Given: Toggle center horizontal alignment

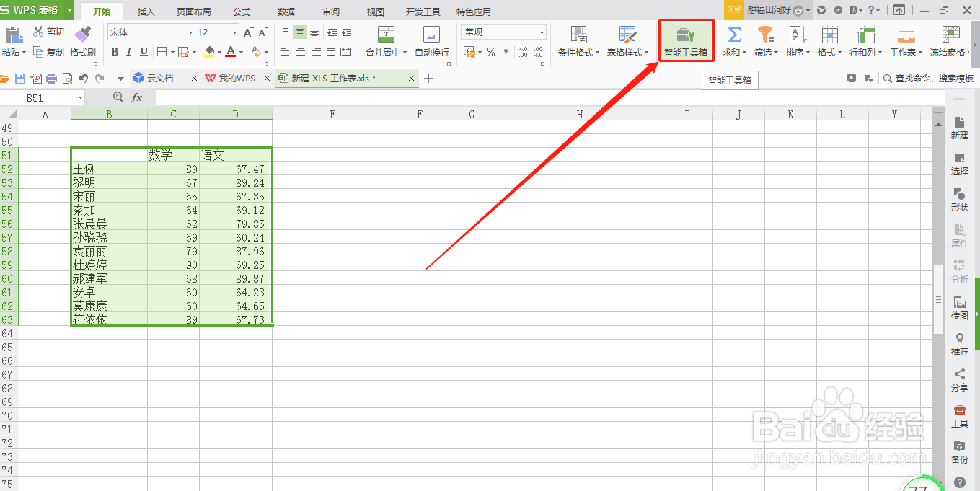Looking at the screenshot, I should pos(301,52).
